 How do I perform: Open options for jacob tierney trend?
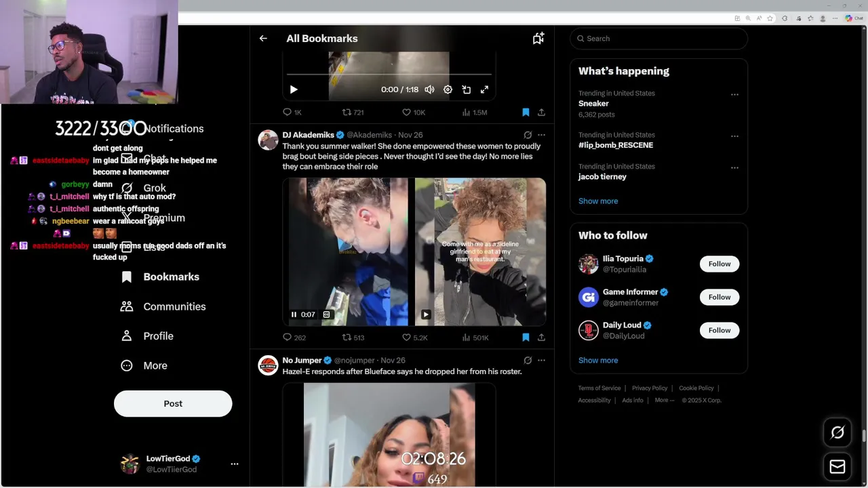click(734, 168)
